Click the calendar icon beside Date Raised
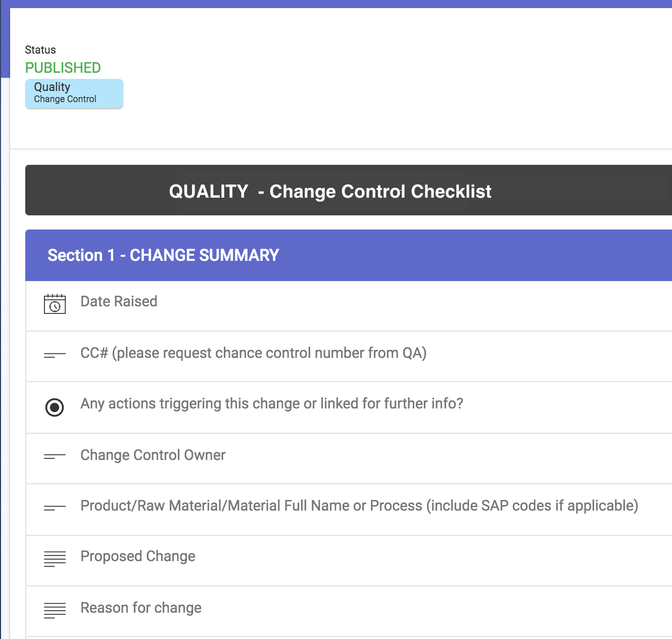This screenshot has height=639, width=672. click(x=55, y=304)
